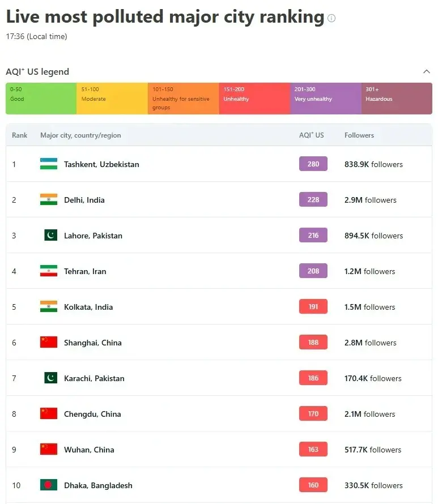
Task: Click the China flag next to Shanghai
Action: coord(49,343)
